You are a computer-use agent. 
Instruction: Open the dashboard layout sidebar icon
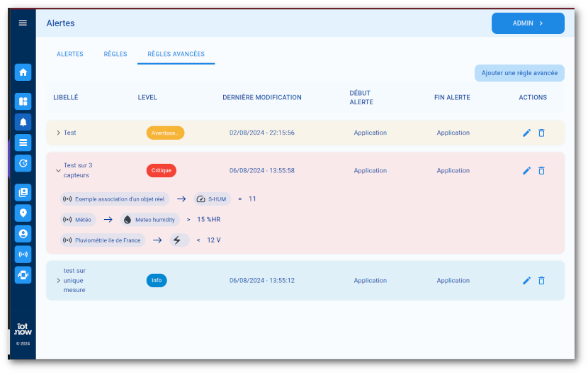(23, 101)
